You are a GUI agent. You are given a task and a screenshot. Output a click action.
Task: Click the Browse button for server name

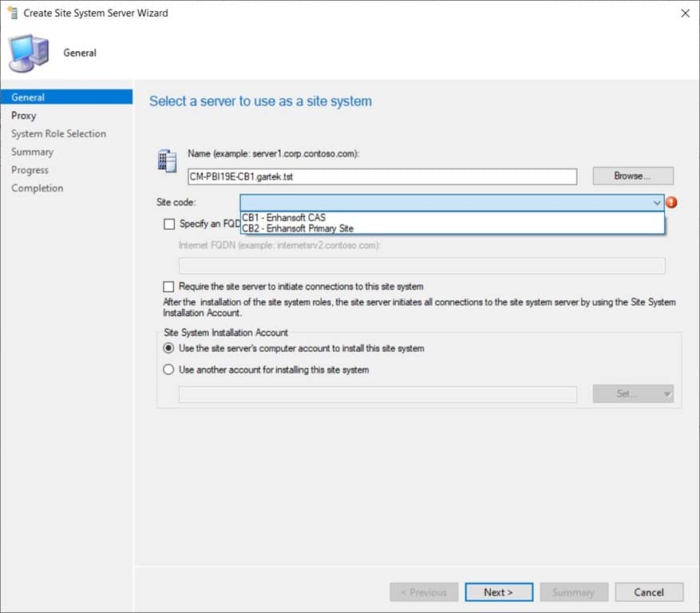click(x=632, y=176)
